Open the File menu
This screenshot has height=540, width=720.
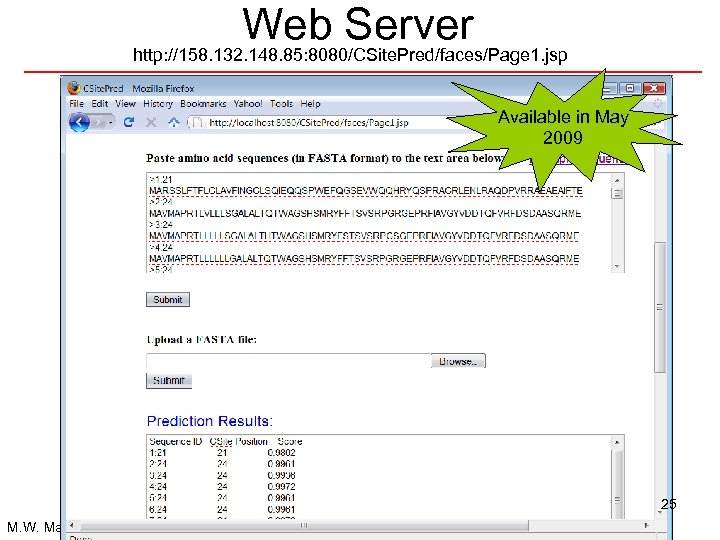pyautogui.click(x=76, y=104)
